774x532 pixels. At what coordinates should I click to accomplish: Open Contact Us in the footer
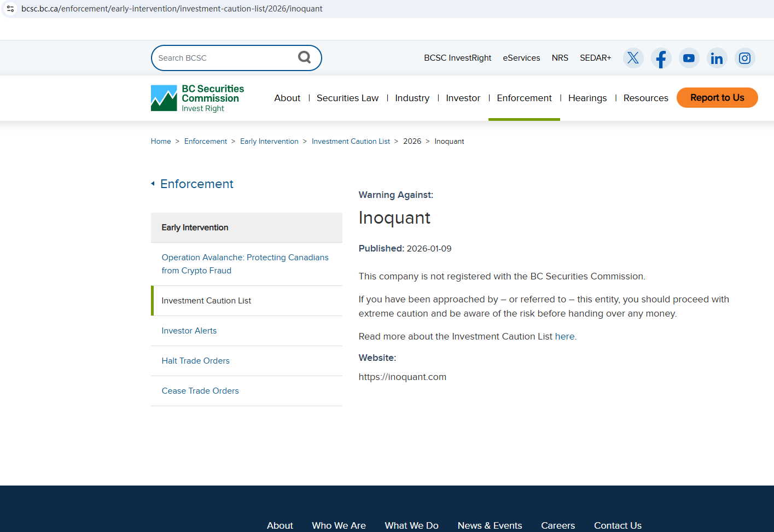[618, 525]
